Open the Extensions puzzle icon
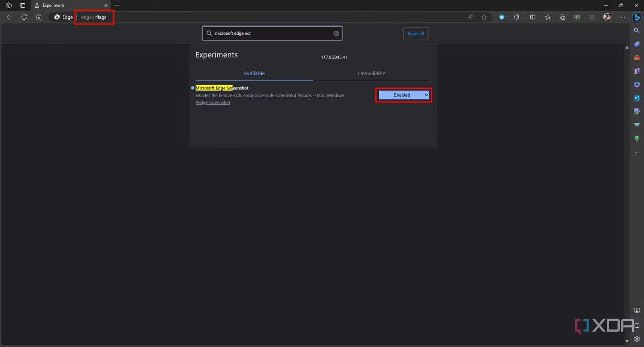This screenshot has width=644, height=347. (516, 17)
